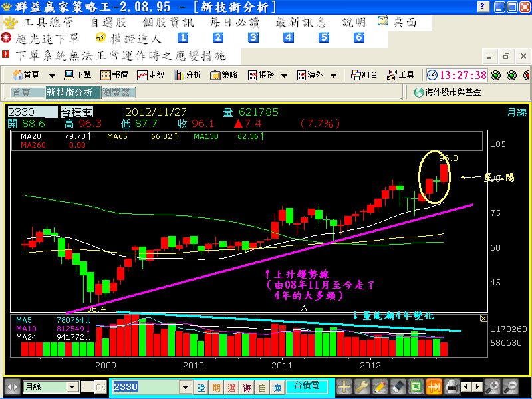The height and width of the screenshot is (399, 532).
Task: Select the crosshair plus tool
Action: pos(344,387)
